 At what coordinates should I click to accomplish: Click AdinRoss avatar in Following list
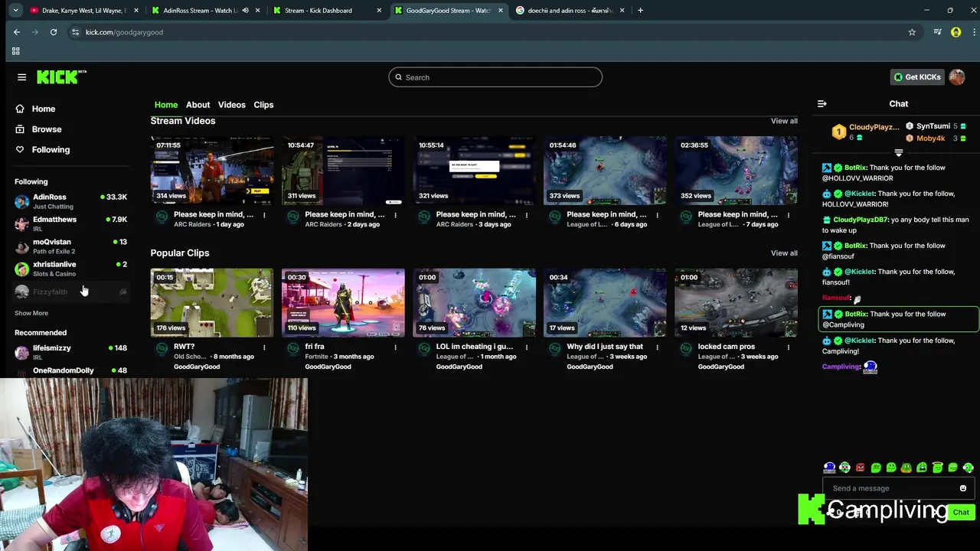21,201
